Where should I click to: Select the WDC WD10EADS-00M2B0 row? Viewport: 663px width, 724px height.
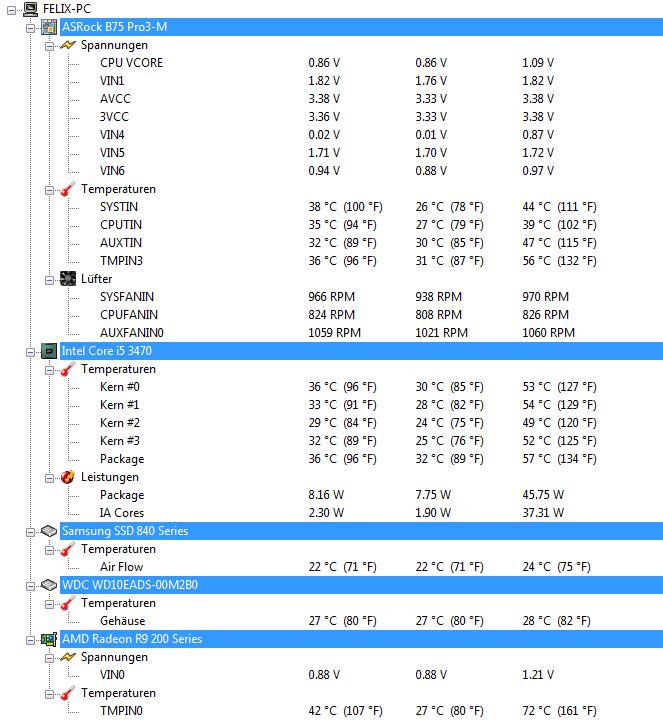tap(361, 585)
